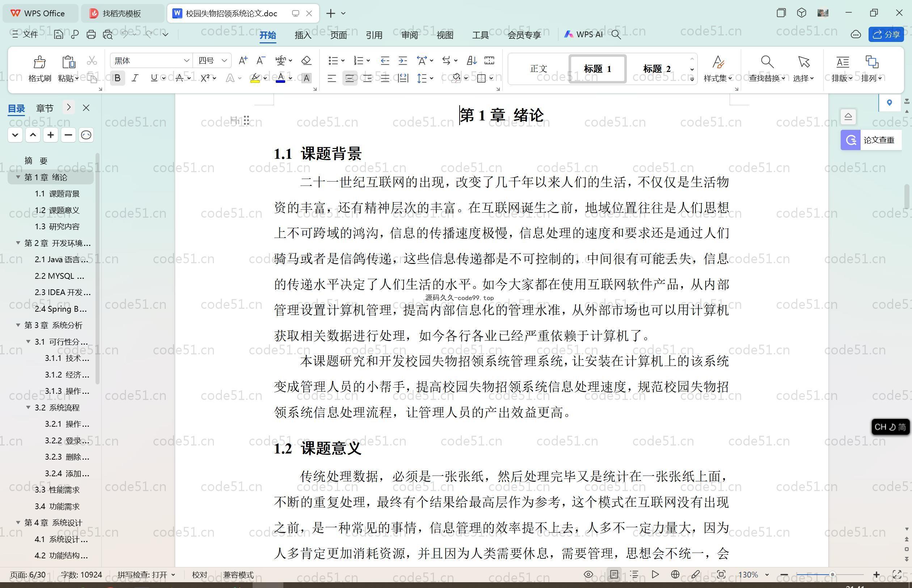Click the vertical scrollbar of the document
912x588 pixels.
pos(907,196)
